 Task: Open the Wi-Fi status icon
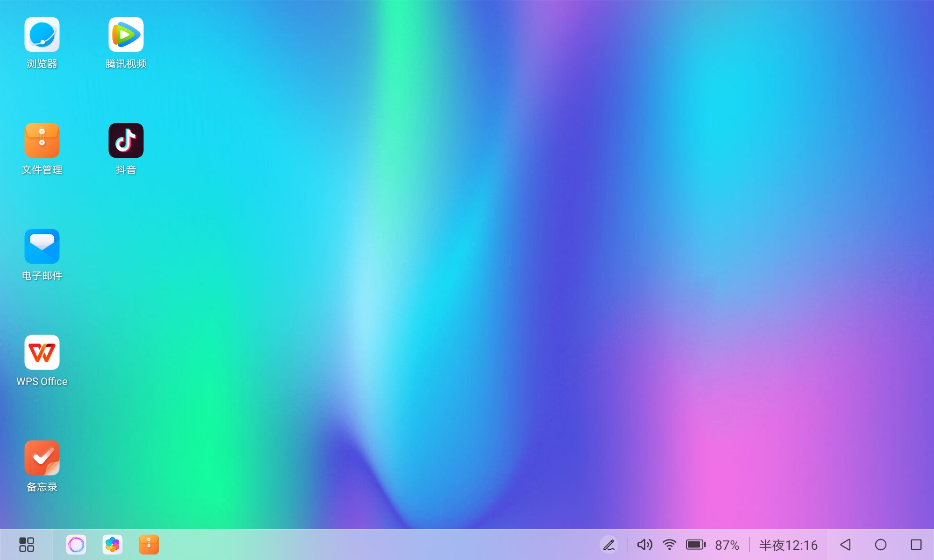tap(670, 545)
